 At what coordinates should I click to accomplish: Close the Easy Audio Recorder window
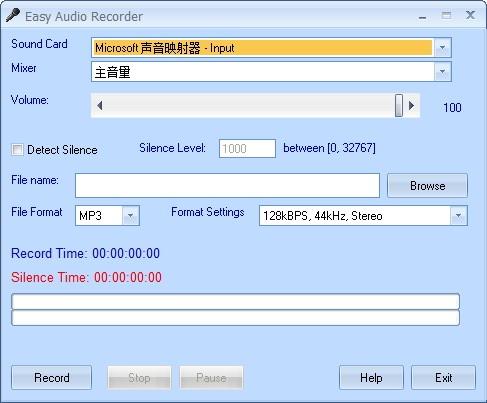click(470, 15)
